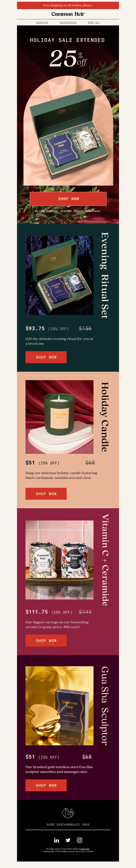
Task: Click Shop Now for the Vitamin C + Ceramide serums
Action: click(46, 641)
